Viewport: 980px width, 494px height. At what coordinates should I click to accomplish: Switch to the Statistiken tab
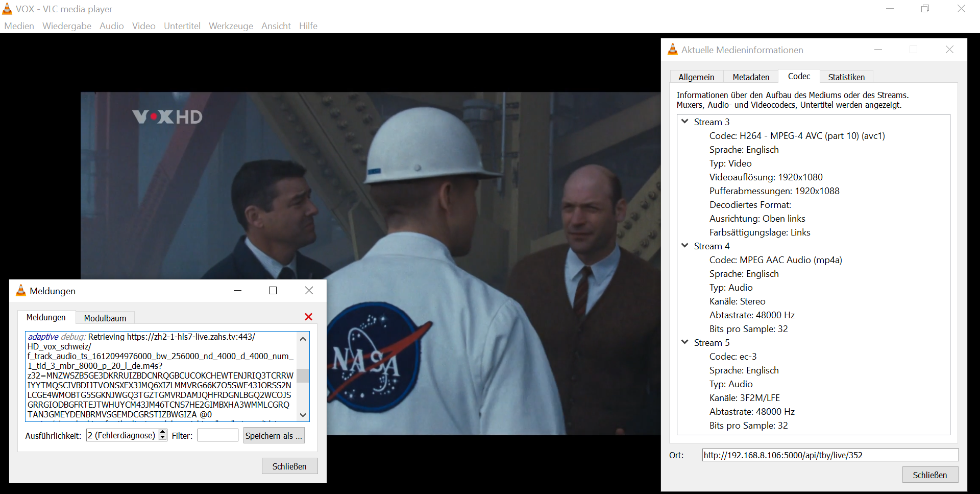point(846,77)
